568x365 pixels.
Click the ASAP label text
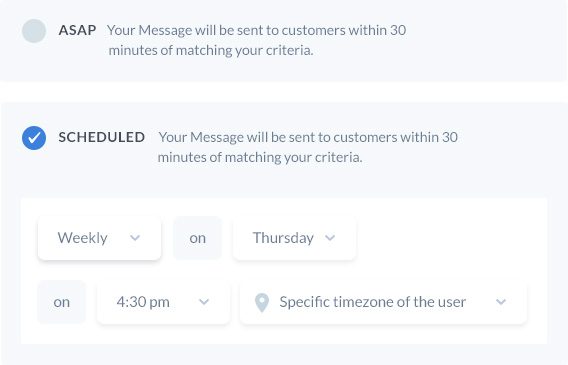[x=78, y=30]
